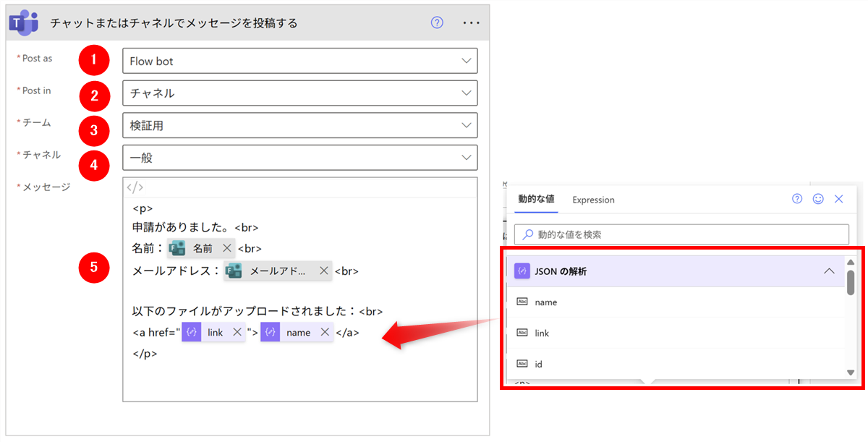868x442 pixels.
Task: Switch to the Expression tab
Action: click(x=593, y=200)
